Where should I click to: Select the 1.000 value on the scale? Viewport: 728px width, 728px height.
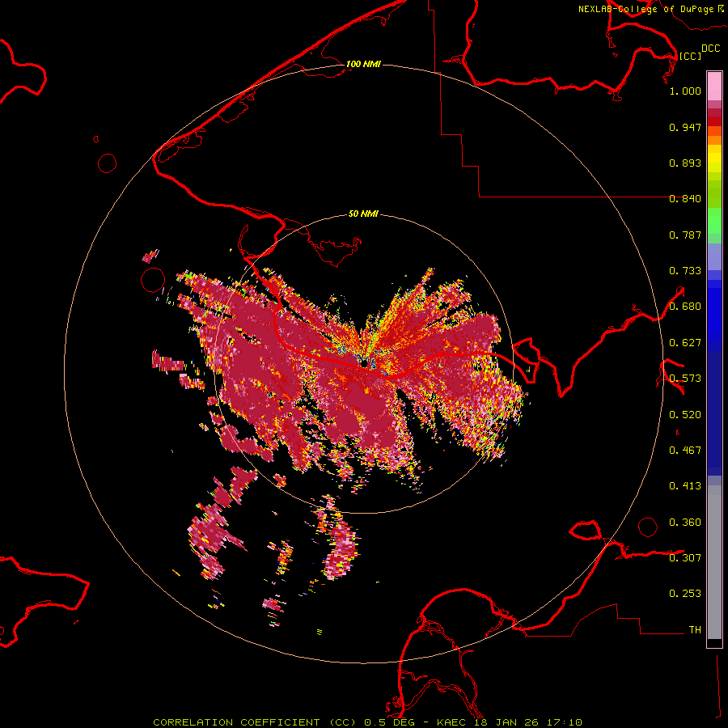pyautogui.click(x=685, y=91)
